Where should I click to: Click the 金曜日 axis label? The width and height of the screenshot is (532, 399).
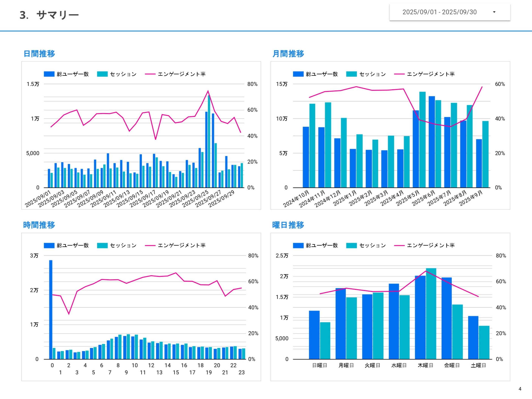452,365
